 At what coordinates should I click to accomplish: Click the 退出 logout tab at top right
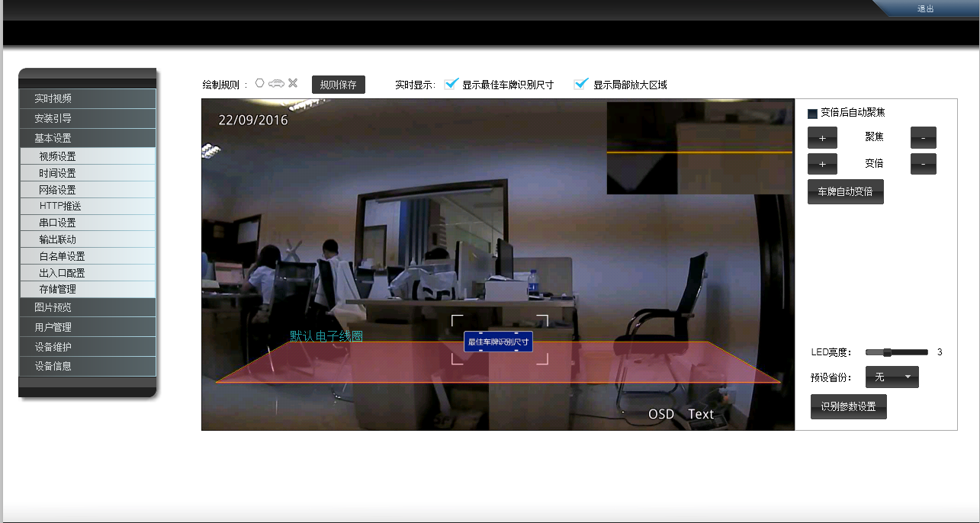(925, 9)
